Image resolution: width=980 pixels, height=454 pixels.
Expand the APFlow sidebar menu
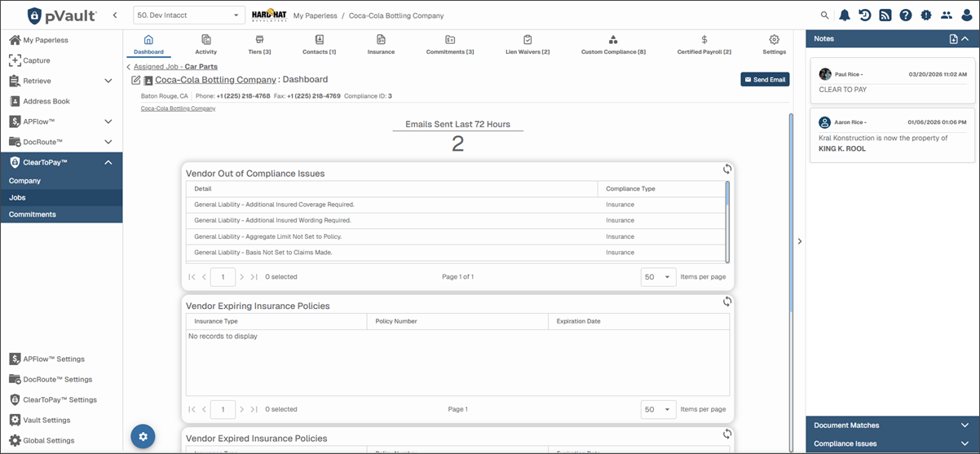click(108, 121)
